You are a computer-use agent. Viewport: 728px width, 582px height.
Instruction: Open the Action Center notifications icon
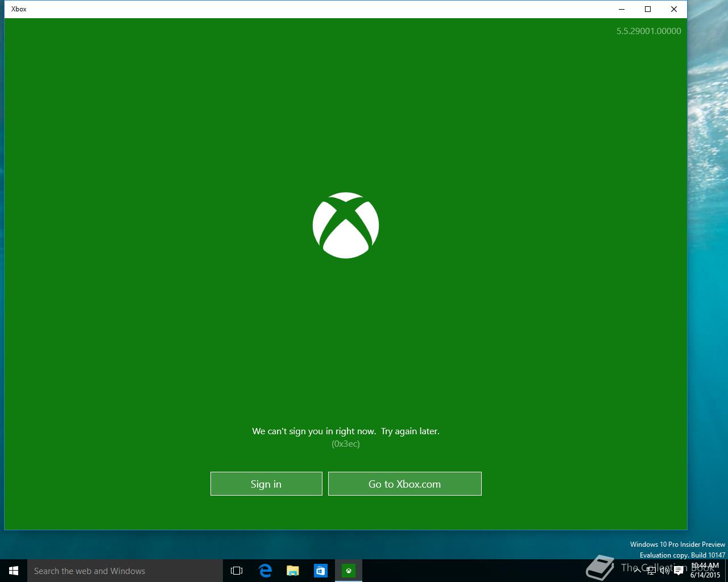point(679,571)
